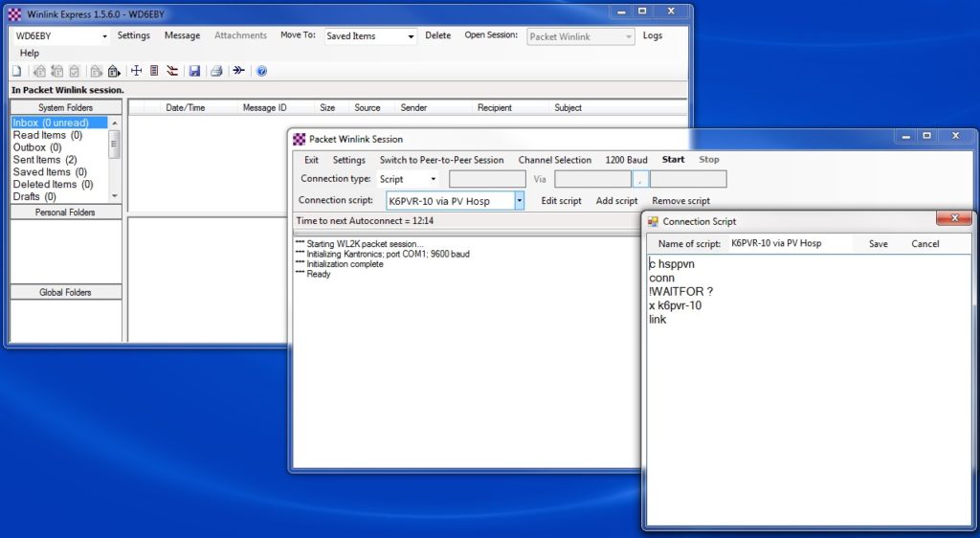Click script line '!WAITFOR ?'

[x=680, y=292]
